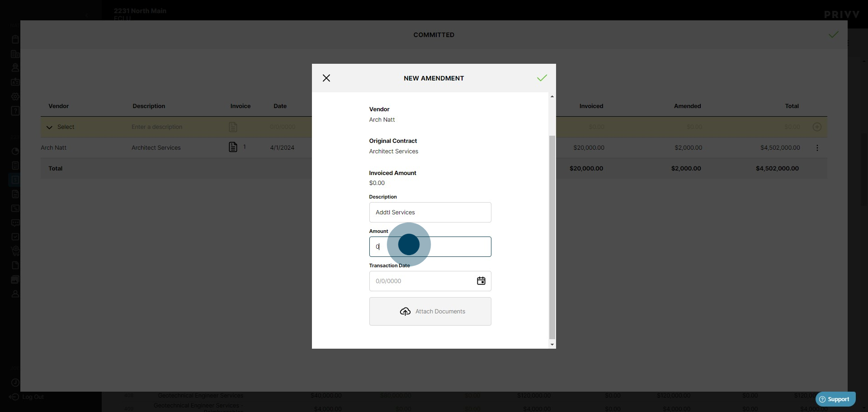Click the 4/1/2024 date cell
This screenshot has height=412, width=868.
click(x=282, y=148)
